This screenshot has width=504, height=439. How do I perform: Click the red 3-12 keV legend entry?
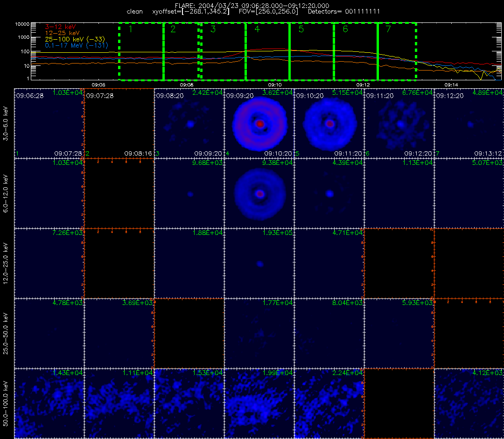click(60, 27)
